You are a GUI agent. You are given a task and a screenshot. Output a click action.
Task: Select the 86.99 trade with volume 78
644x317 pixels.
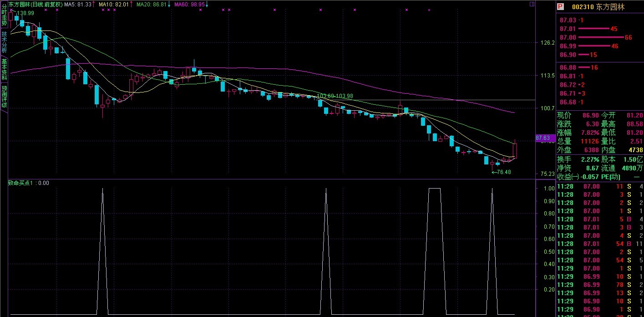600,285
